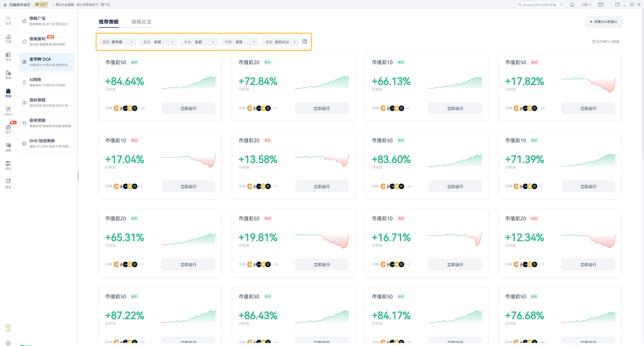This screenshot has height=346, width=644.
Task: Open the USD currency dropdown
Action: [586, 5]
